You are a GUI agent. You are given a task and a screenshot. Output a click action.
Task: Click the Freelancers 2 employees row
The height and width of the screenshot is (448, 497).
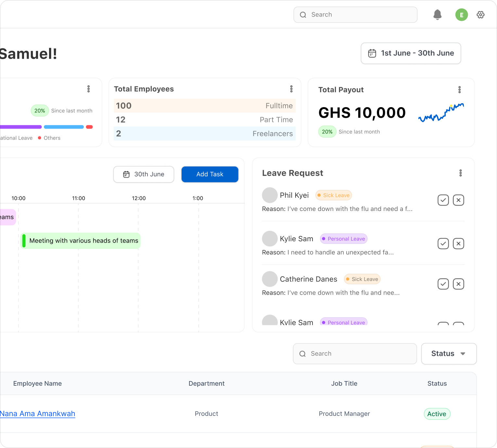(205, 134)
